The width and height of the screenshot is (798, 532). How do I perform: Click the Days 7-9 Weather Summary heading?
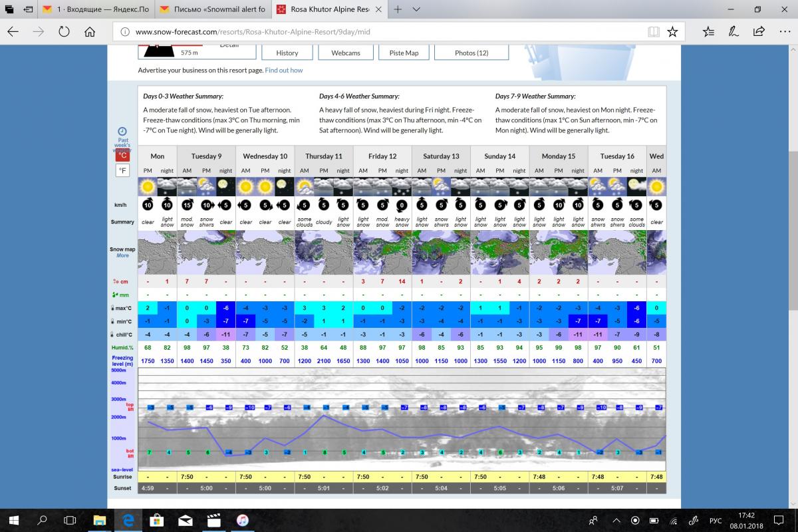pos(535,96)
